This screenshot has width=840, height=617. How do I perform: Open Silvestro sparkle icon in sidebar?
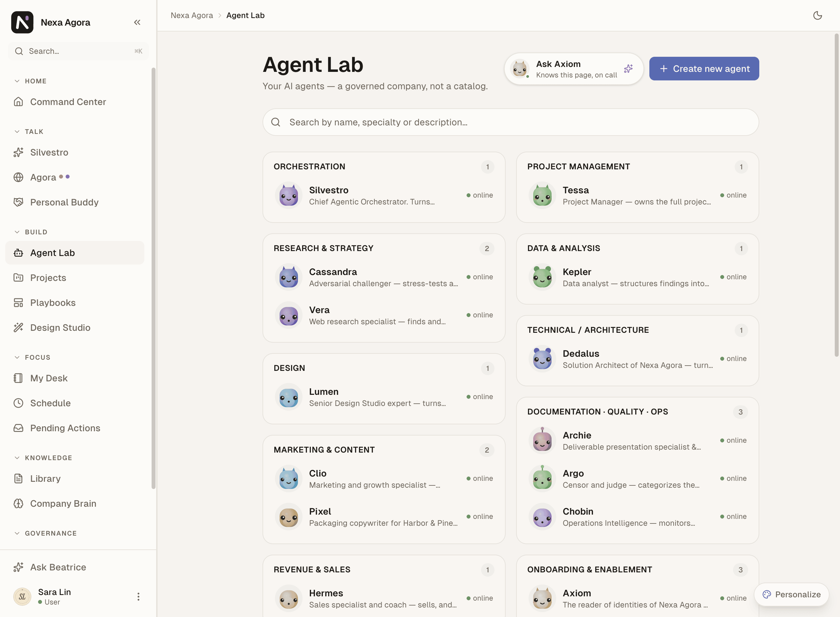[x=18, y=152]
